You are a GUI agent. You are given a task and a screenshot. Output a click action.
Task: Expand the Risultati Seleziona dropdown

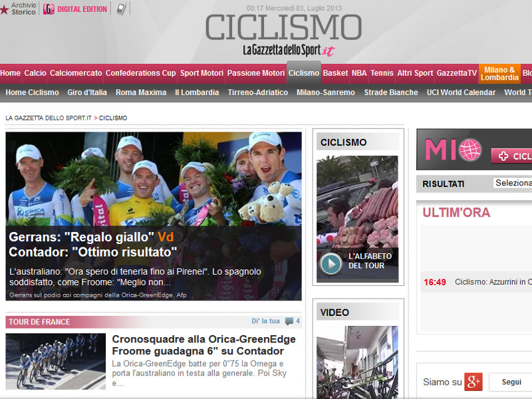pyautogui.click(x=512, y=184)
